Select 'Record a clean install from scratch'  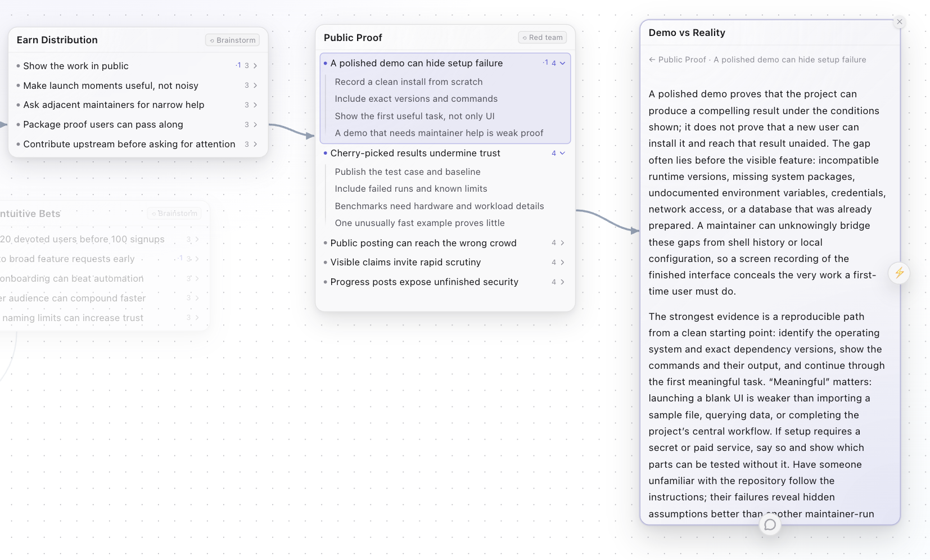(409, 82)
